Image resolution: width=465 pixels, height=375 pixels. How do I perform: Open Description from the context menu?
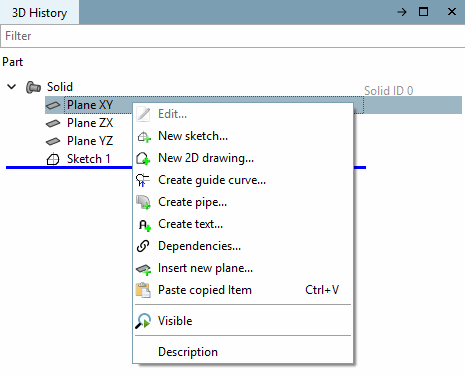[x=243, y=352]
